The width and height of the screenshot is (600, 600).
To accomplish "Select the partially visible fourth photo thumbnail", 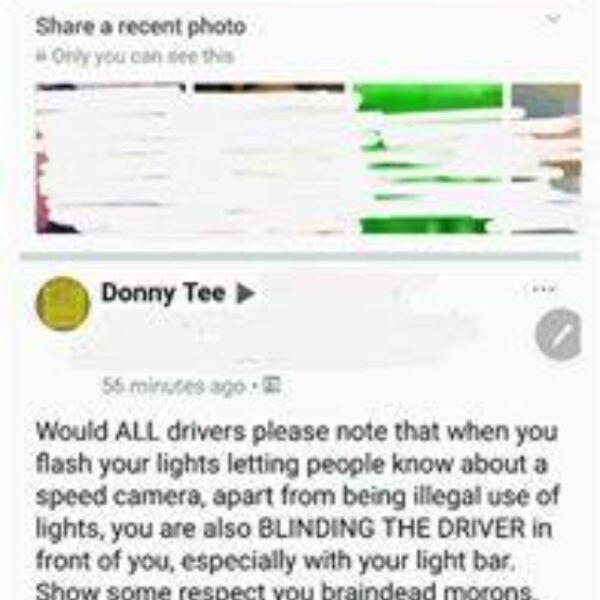I will [x=546, y=158].
